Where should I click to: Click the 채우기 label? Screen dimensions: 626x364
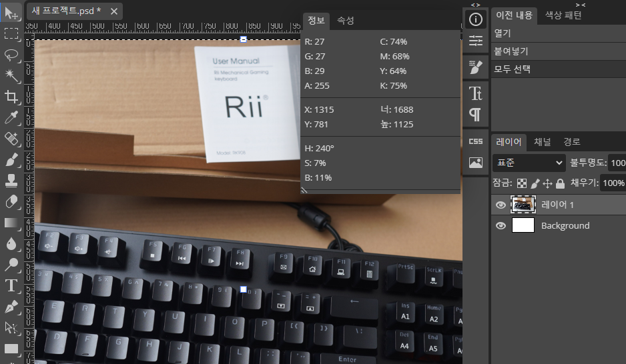click(585, 183)
